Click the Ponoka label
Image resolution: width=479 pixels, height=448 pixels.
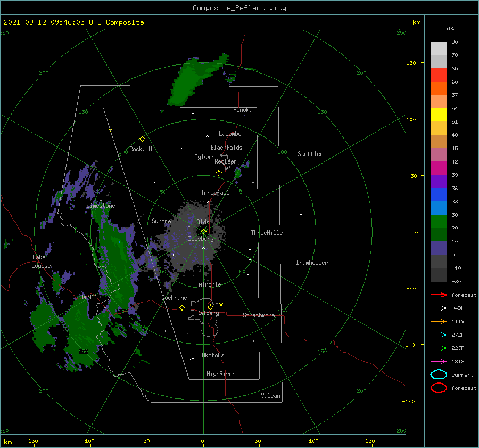coord(243,110)
